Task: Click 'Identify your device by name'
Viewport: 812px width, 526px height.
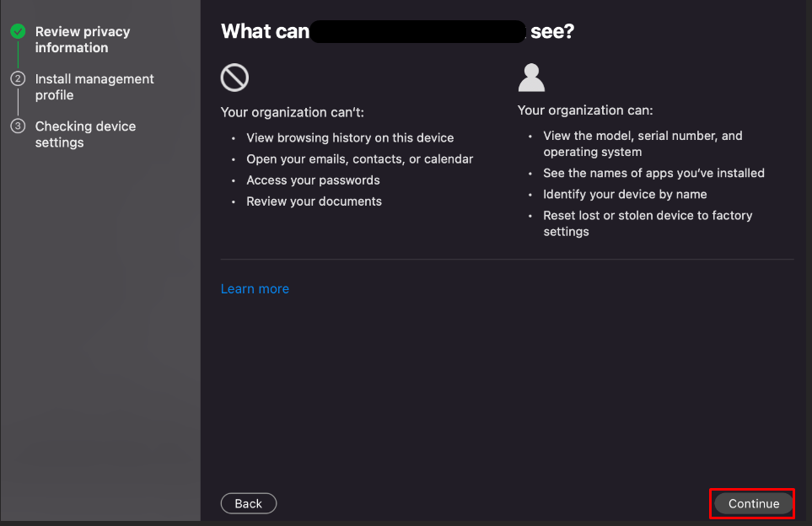Action: coord(625,194)
